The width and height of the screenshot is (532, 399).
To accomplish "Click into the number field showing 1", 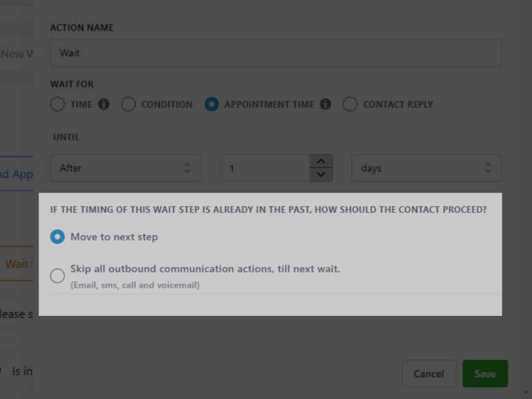I will [264, 168].
